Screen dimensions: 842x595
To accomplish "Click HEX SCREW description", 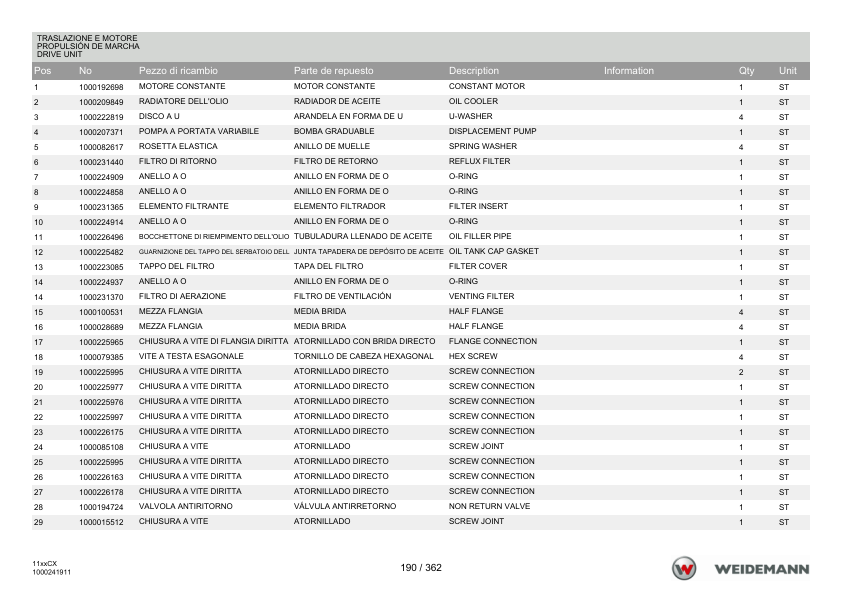I will (473, 357).
